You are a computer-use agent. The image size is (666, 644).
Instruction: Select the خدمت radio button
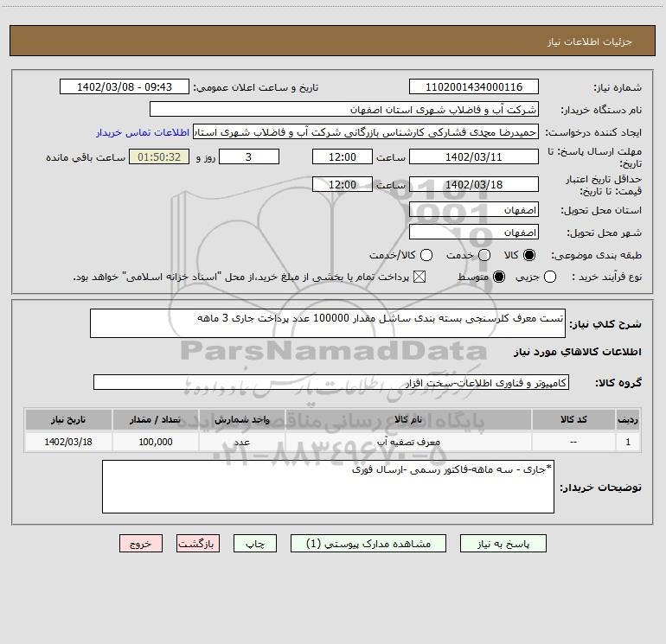pos(484,255)
